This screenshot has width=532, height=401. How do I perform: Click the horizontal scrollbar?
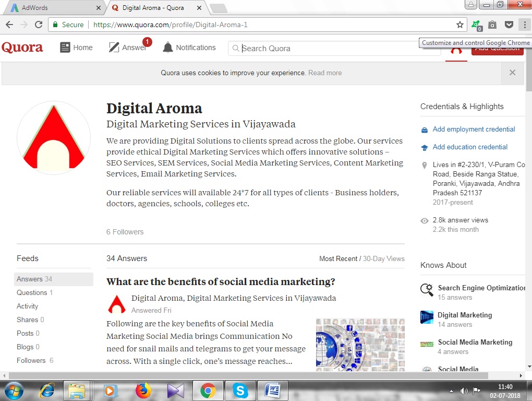[248, 375]
